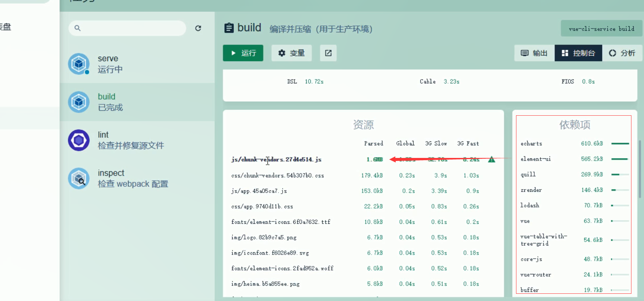
Task: Click fonts/element-icons.2fad952a.woff asset
Action: click(282, 268)
